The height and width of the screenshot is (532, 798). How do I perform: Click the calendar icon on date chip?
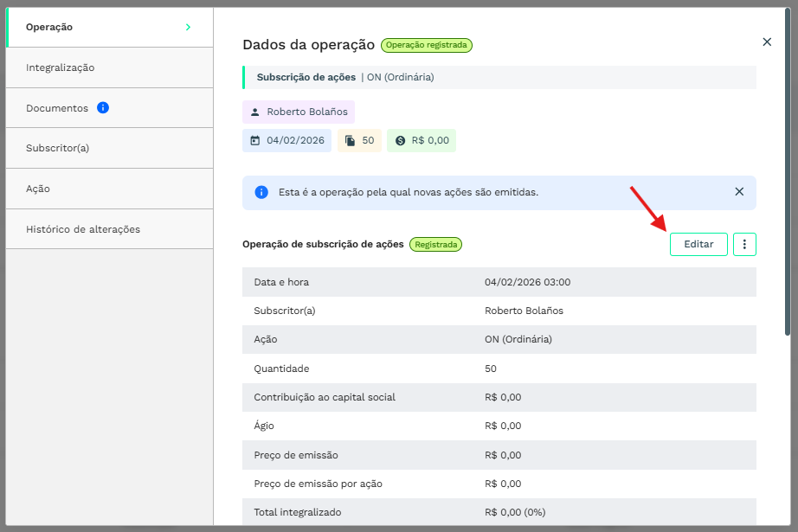[255, 141]
